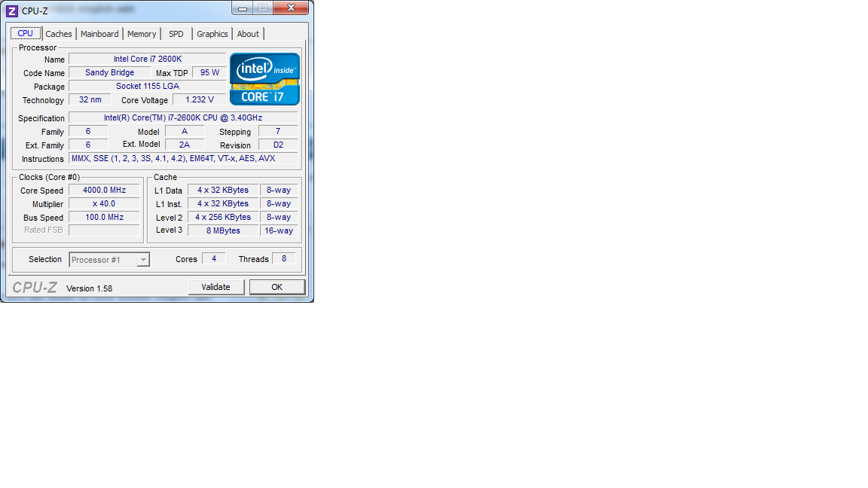The image size is (868, 488).
Task: Click the Level 2 '8-way' associativity value
Action: (x=279, y=217)
